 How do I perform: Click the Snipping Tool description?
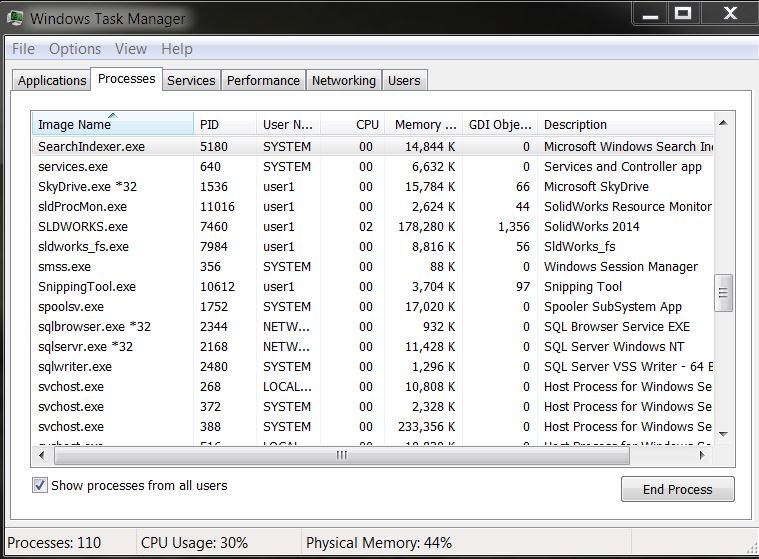(583, 287)
